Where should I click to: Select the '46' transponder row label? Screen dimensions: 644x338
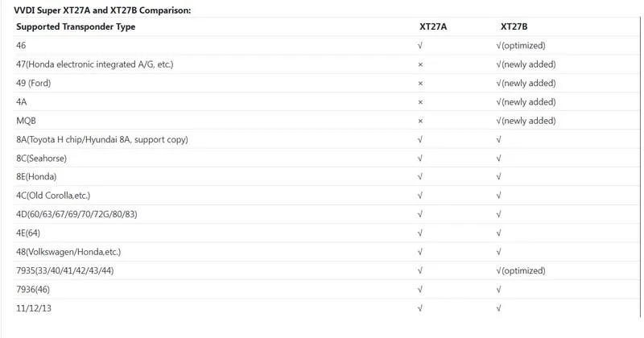click(x=21, y=46)
